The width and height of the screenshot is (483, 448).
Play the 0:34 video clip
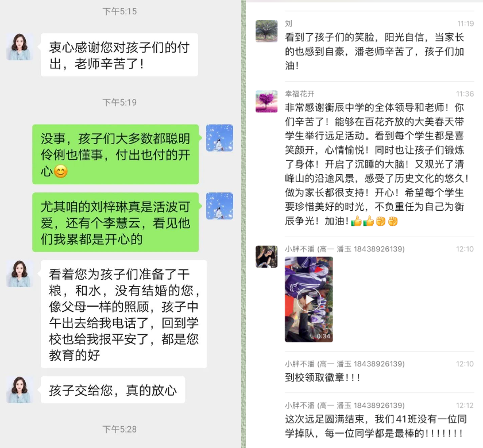[x=308, y=299]
